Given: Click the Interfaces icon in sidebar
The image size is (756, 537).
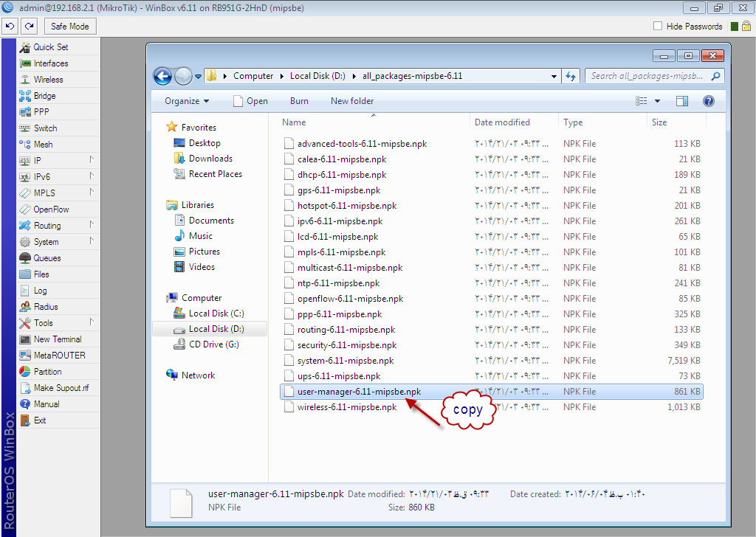Looking at the screenshot, I should pos(25,63).
